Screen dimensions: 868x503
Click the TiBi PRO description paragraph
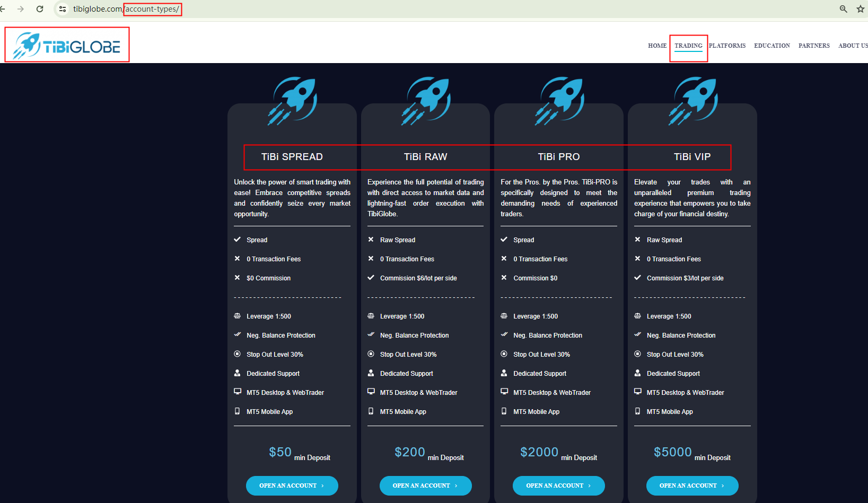tap(559, 198)
